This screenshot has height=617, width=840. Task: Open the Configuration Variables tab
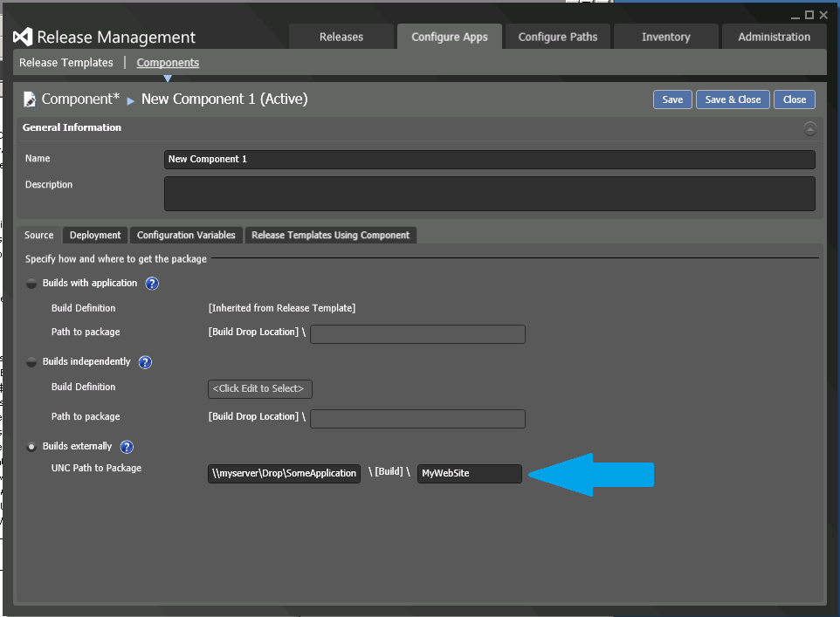click(186, 235)
